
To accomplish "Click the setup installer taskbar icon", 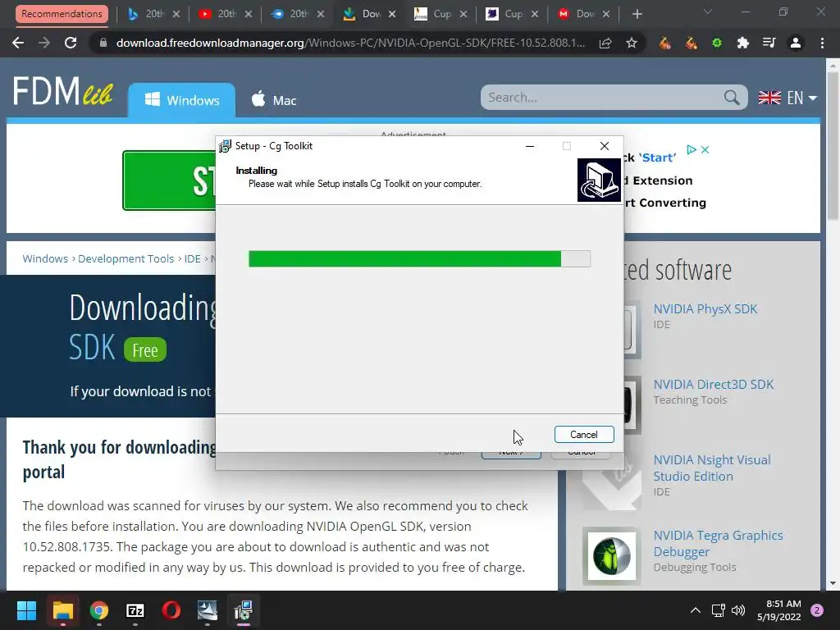I will (243, 610).
